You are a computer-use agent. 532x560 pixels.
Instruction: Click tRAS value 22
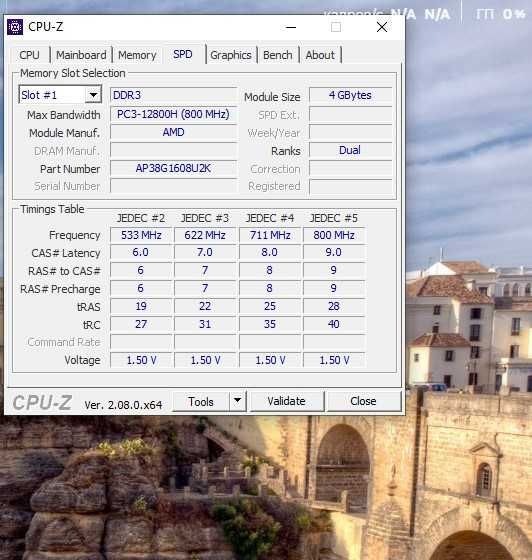click(x=205, y=306)
